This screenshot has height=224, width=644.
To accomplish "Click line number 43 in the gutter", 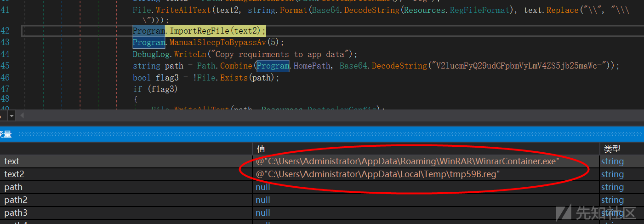I will point(5,42).
